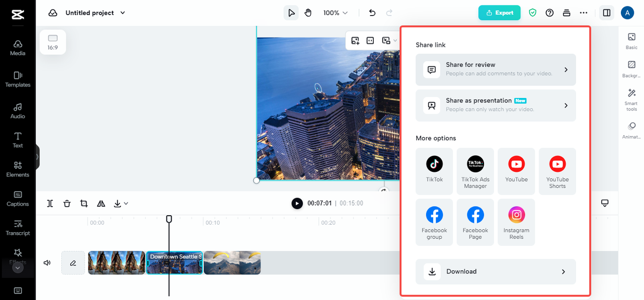Select the first building clip thumbnail

point(117,263)
